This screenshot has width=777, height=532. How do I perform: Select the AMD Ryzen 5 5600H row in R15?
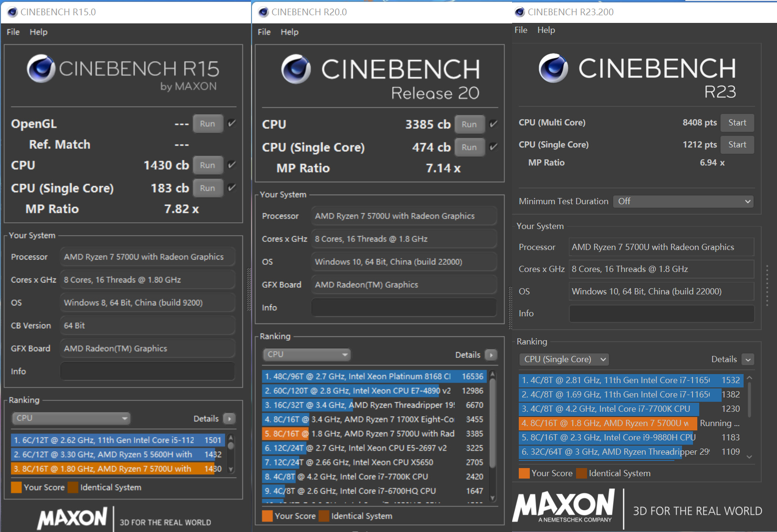click(x=118, y=454)
